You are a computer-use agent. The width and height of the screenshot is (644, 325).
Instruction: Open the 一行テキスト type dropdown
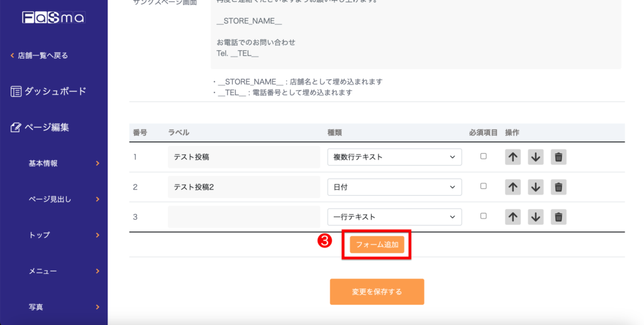(394, 217)
